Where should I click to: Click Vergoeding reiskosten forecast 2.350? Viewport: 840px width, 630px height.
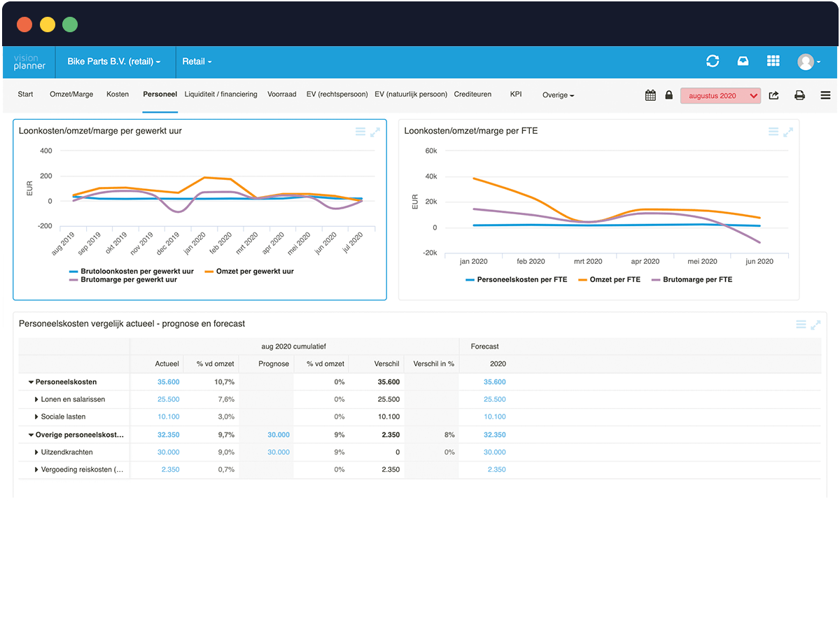pyautogui.click(x=497, y=470)
